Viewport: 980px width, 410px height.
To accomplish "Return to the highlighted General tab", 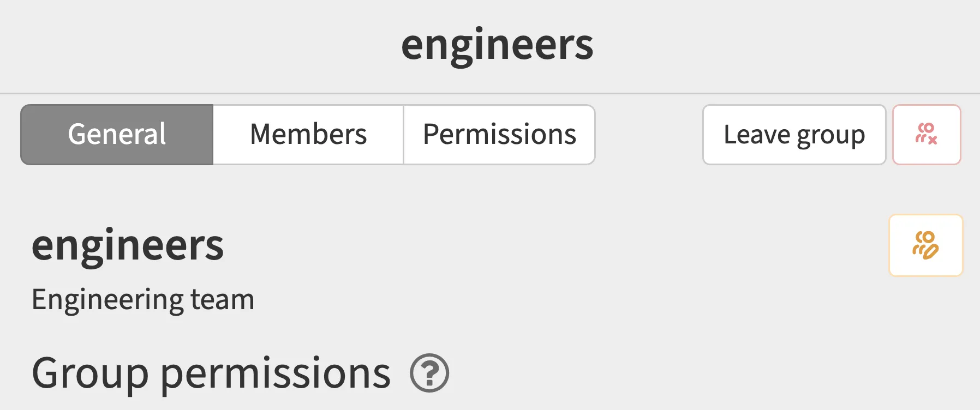I will pos(117,135).
